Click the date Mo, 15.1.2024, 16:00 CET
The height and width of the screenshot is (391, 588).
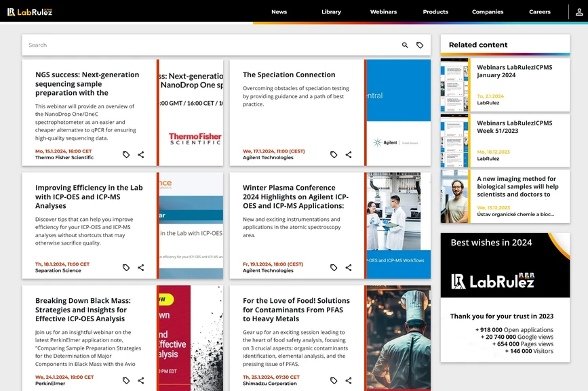pyautogui.click(x=63, y=151)
